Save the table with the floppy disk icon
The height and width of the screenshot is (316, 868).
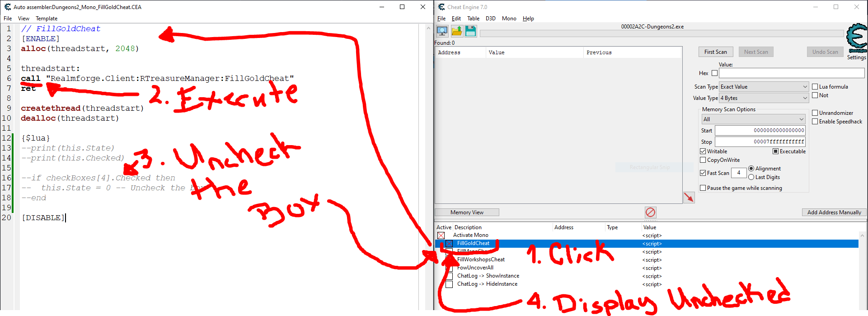coord(470,31)
